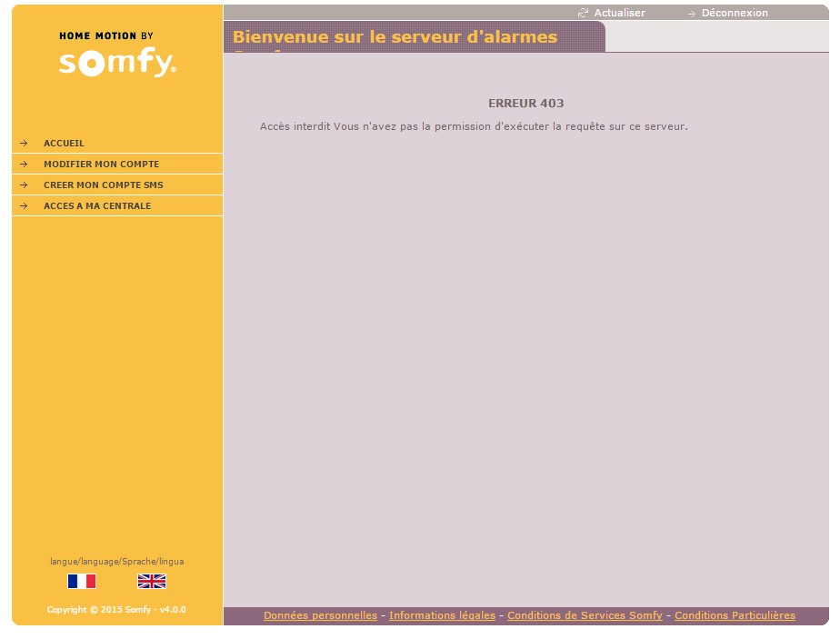Screen dimensions: 840x639
Task: Refresh the page via the Actualiser text link
Action: point(619,13)
